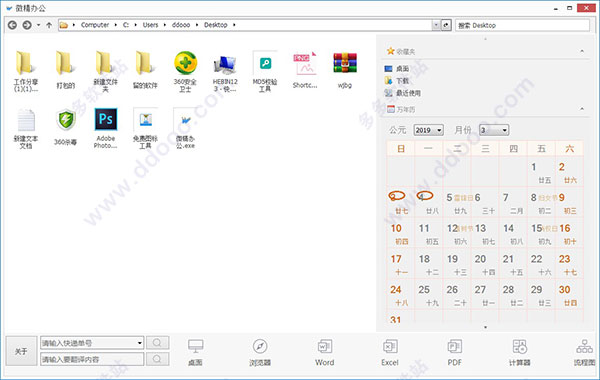
Task: Open the 快递单号 combo box dropdown
Action: (140, 343)
